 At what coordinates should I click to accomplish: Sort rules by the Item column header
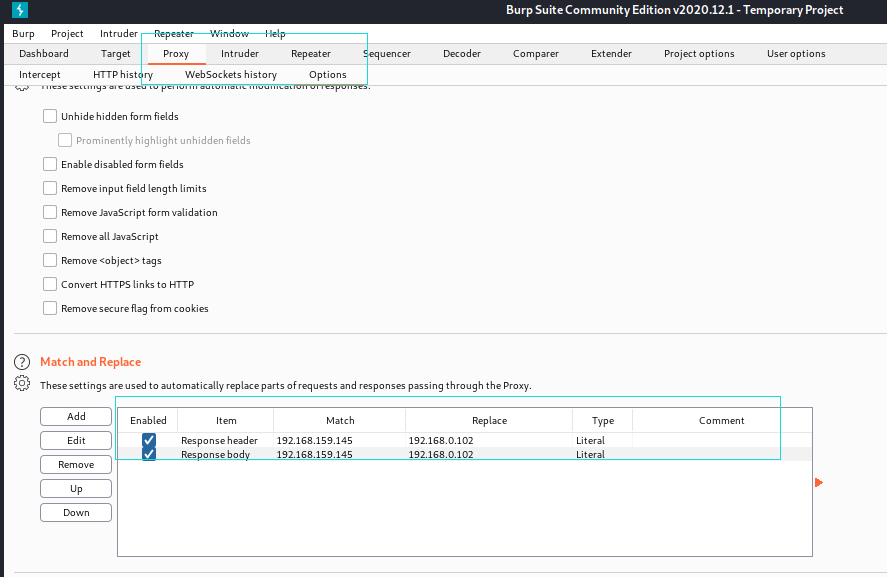pyautogui.click(x=226, y=420)
